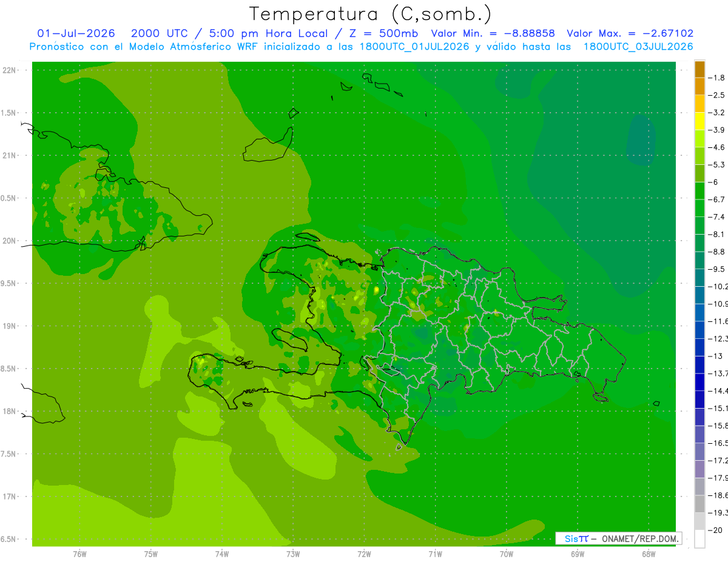Click the "-7.4" color scale value
Image resolution: width=728 pixels, height=562 pixels.
(x=717, y=216)
